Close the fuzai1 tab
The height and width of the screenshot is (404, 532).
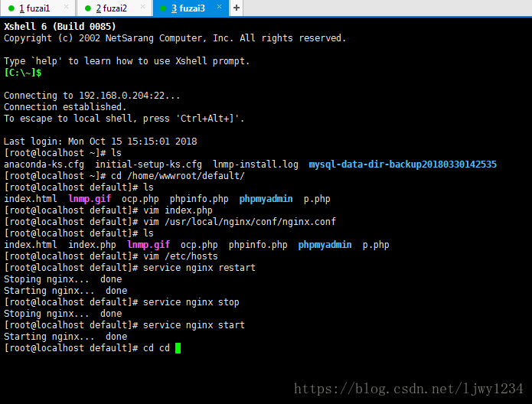[x=66, y=7]
